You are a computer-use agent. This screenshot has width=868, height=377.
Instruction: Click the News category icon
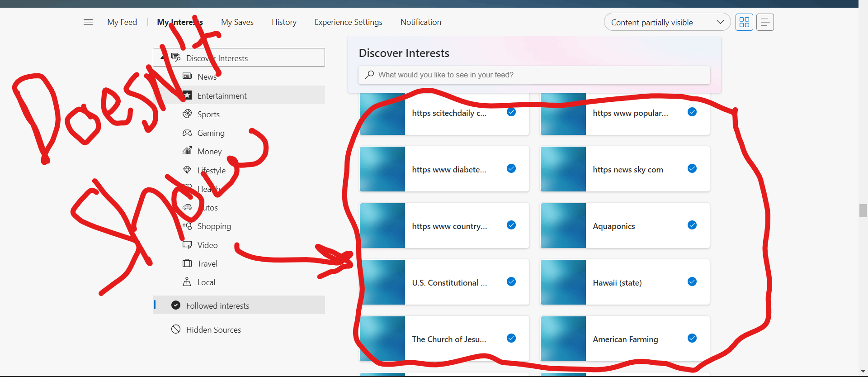(187, 76)
